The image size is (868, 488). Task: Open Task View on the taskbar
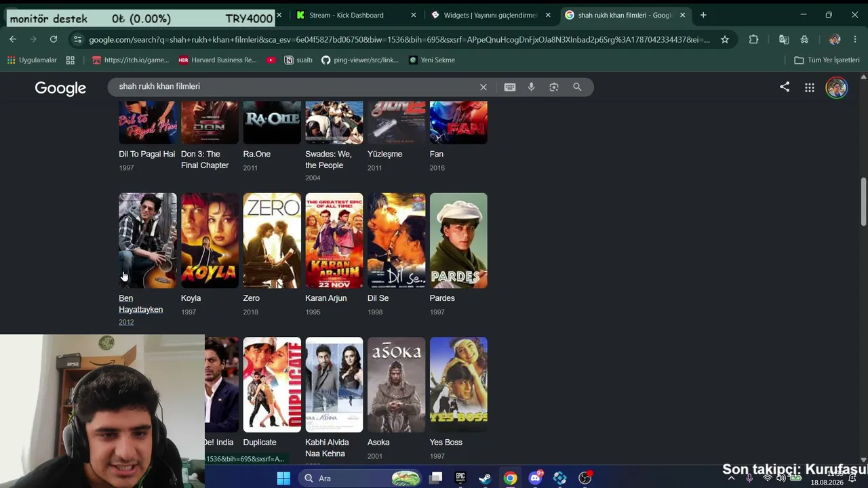436,478
